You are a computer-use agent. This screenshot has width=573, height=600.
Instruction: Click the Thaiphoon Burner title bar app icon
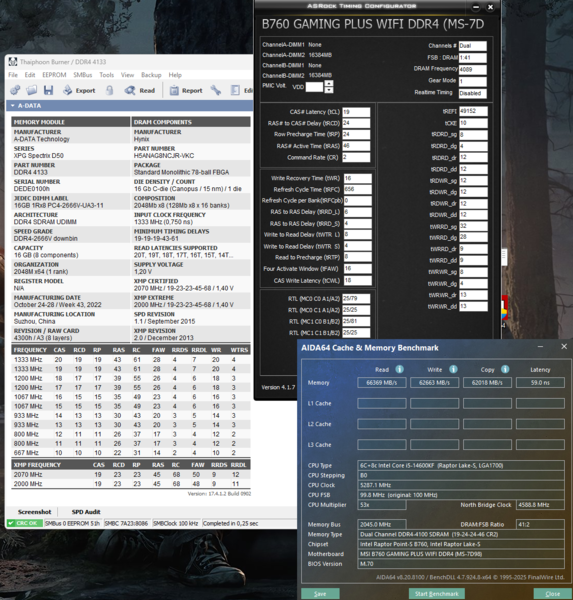pyautogui.click(x=13, y=62)
